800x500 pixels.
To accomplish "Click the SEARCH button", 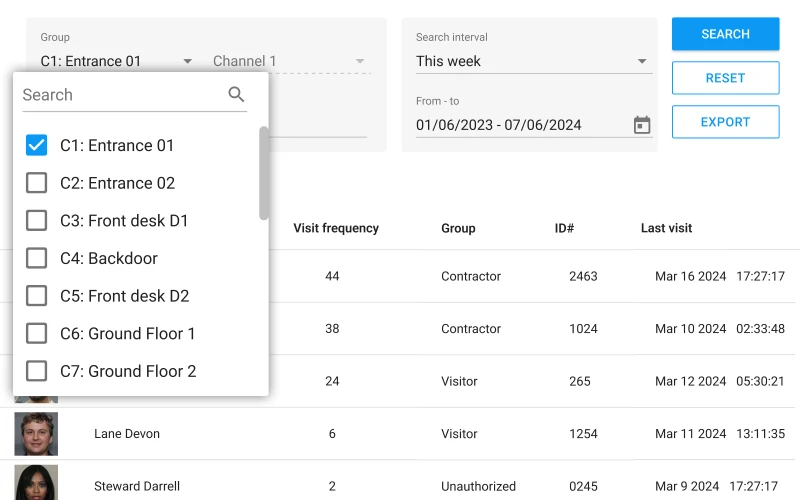I will pos(725,34).
